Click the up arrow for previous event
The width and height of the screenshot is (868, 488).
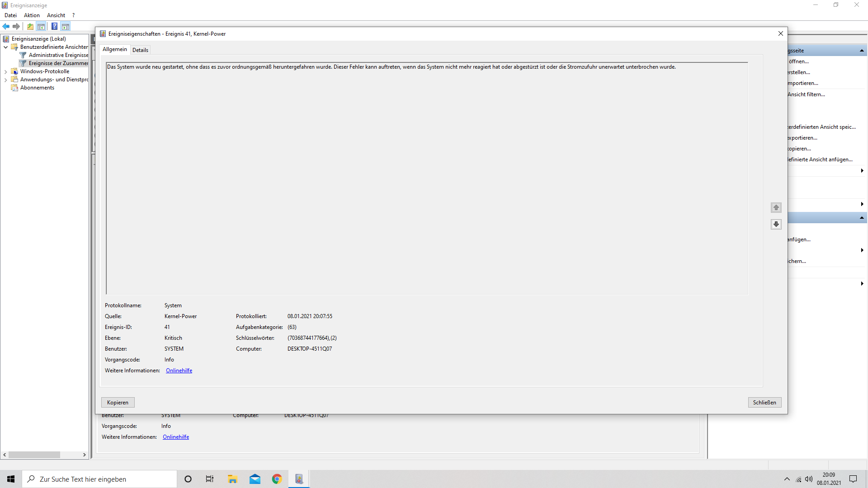pyautogui.click(x=776, y=207)
